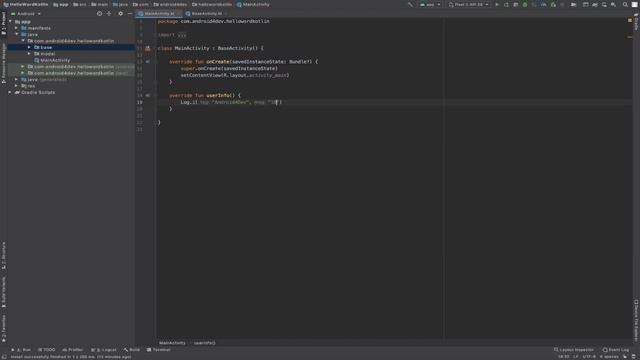Click the userInfo() breadcrumb below the editor
Image resolution: width=640 pixels, height=360 pixels.
(x=204, y=343)
